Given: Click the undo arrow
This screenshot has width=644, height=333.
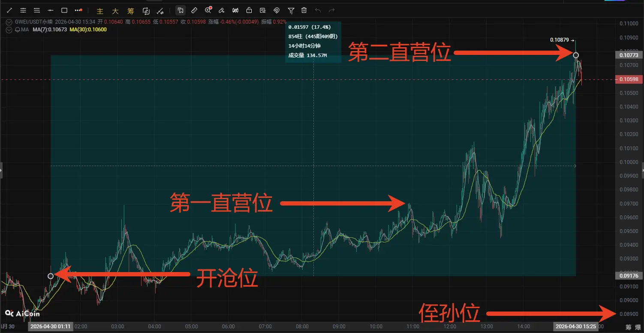Looking at the screenshot, I should pyautogui.click(x=318, y=10).
